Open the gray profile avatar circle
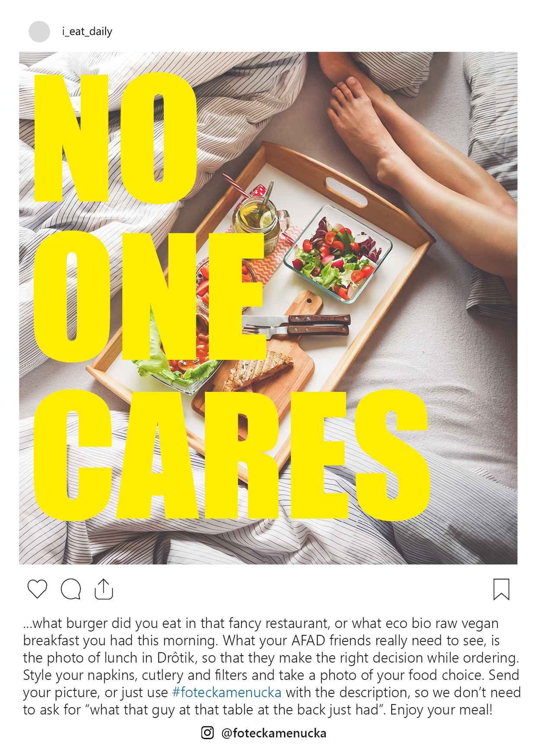Viewport: 536px width, 756px height. pos(39,32)
